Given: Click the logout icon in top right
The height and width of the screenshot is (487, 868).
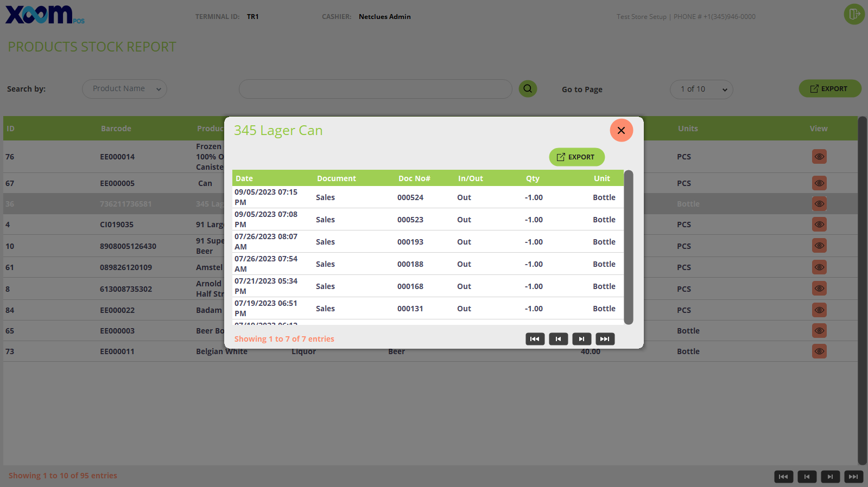Looking at the screenshot, I should 854,14.
